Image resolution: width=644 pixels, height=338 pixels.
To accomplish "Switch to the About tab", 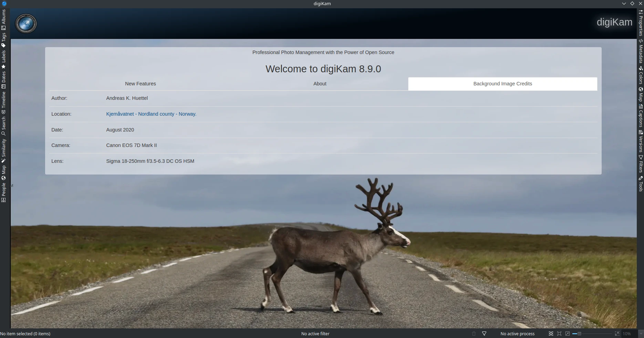I will pos(320,84).
